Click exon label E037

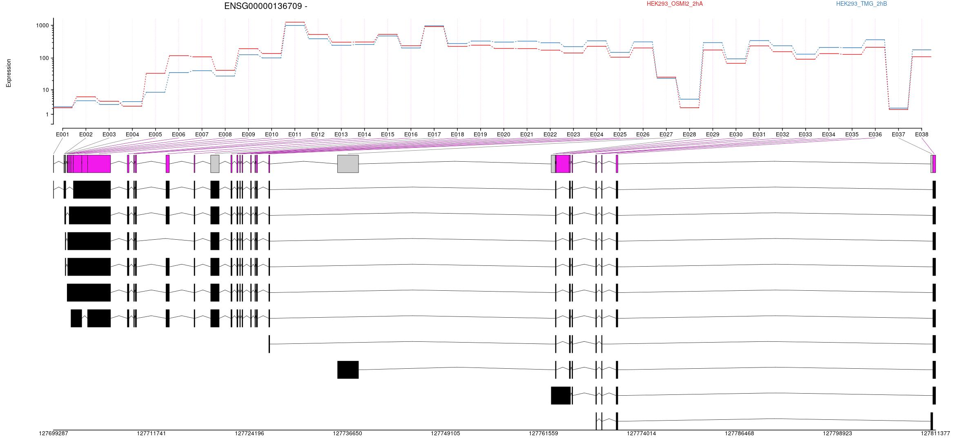click(898, 134)
